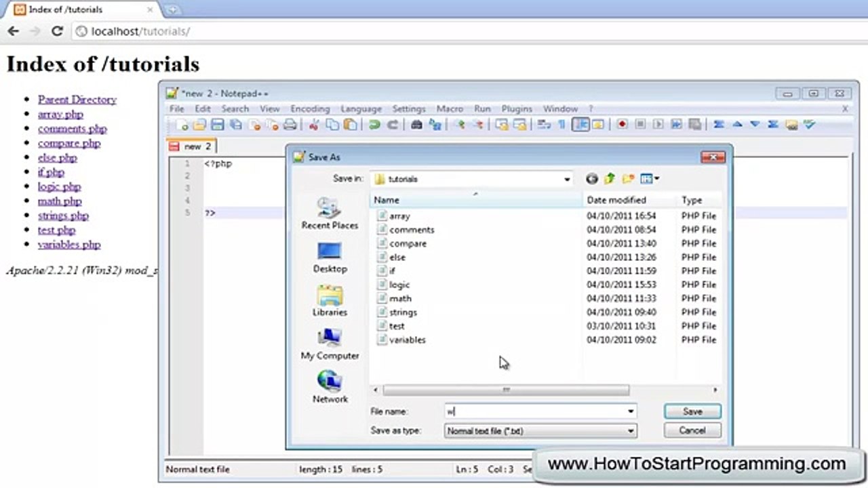The width and height of the screenshot is (868, 488).
Task: Click the Back arrow icon in Save As dialog
Action: point(592,179)
